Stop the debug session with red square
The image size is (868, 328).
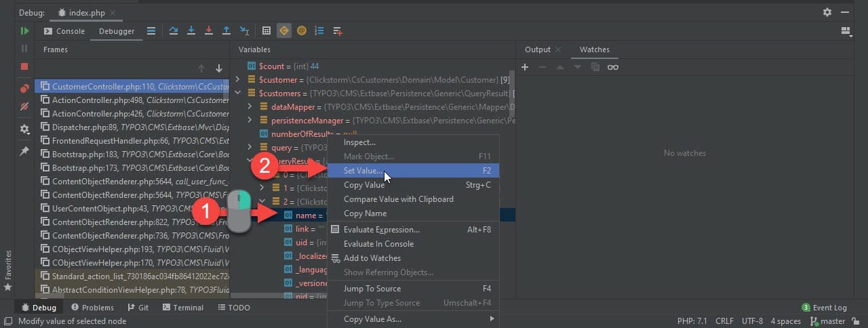click(24, 66)
